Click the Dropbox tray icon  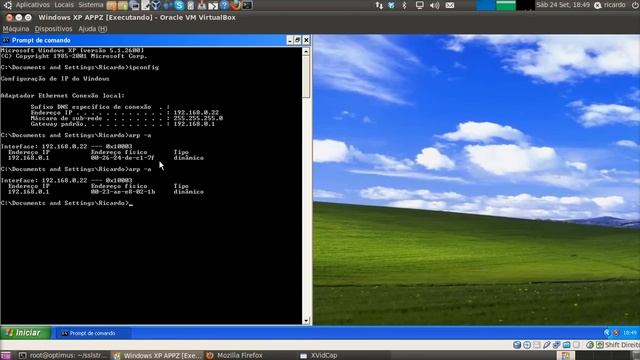(x=391, y=5)
